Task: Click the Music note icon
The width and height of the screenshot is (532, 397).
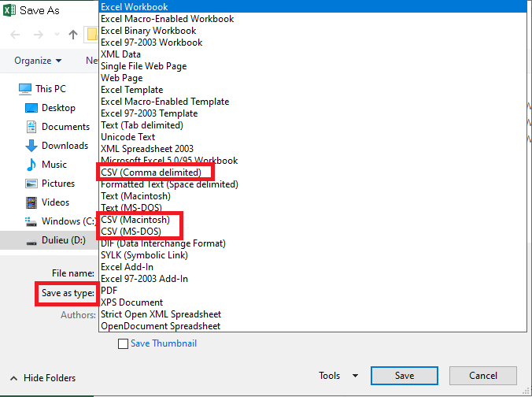Action: (31, 165)
